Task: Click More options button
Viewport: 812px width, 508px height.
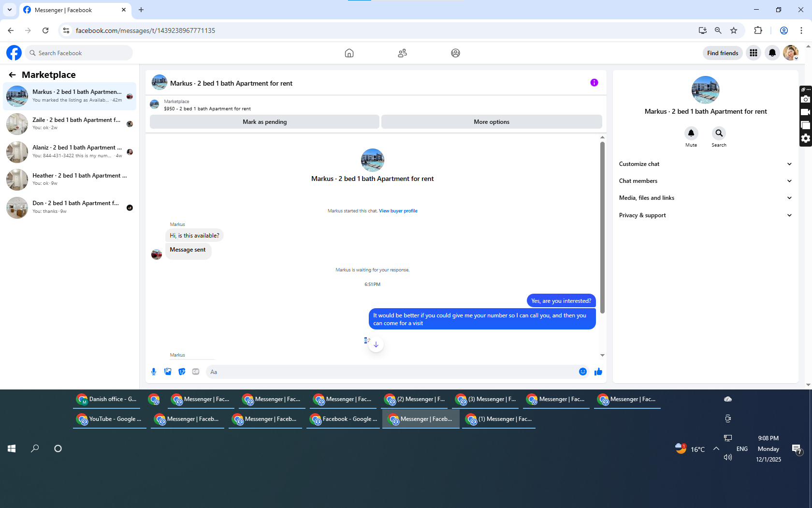Action: [x=492, y=122]
